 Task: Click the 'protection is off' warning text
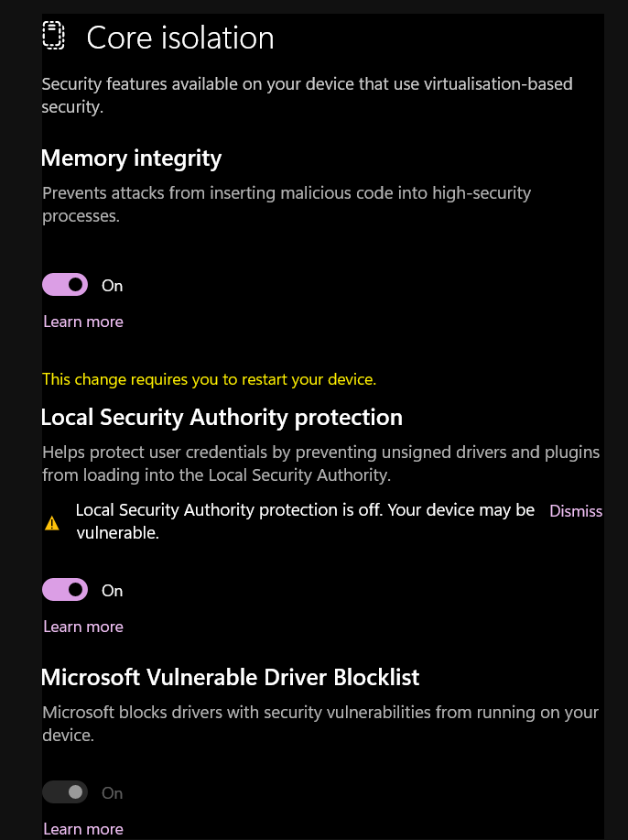[x=305, y=520]
